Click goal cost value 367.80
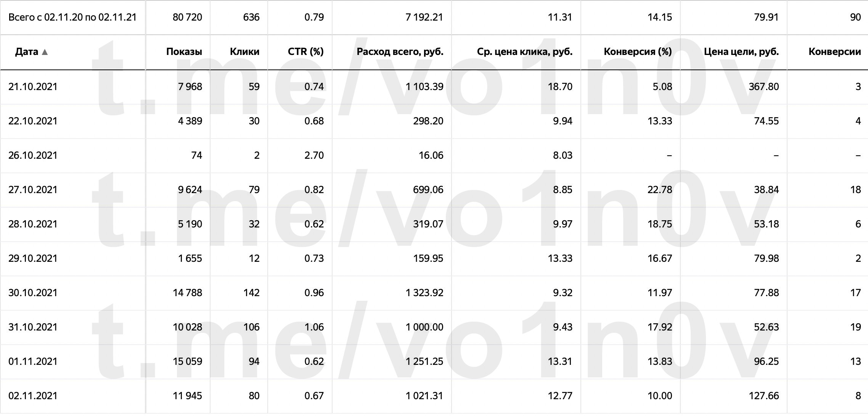This screenshot has height=416, width=868. tap(763, 87)
